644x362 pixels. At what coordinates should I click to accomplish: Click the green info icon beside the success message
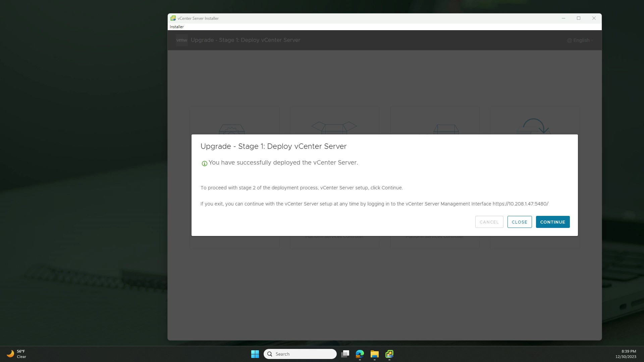(204, 164)
